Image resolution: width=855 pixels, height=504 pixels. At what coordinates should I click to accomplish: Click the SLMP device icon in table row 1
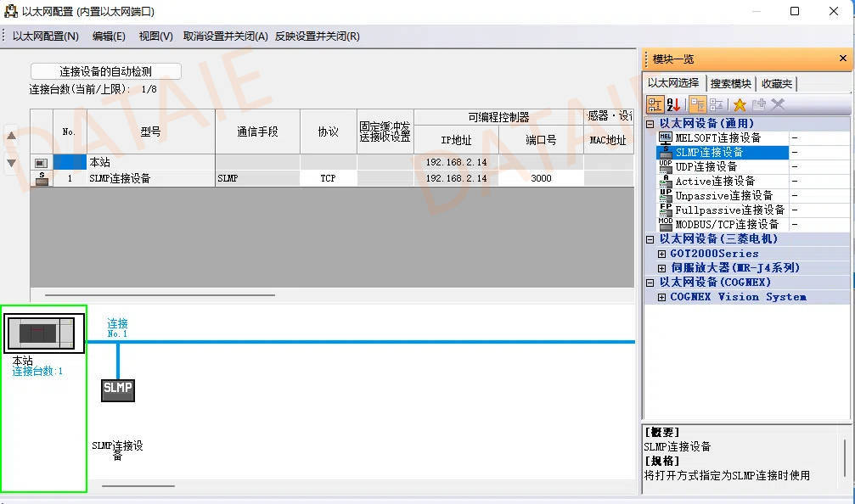point(42,179)
